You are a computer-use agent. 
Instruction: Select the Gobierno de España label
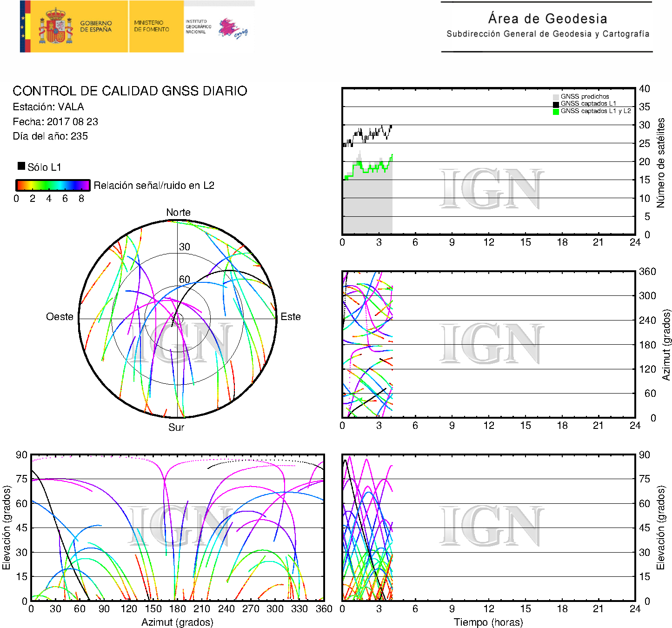pos(96,27)
